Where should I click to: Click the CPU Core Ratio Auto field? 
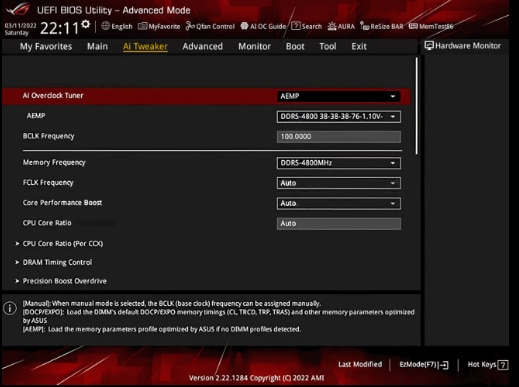click(x=339, y=224)
